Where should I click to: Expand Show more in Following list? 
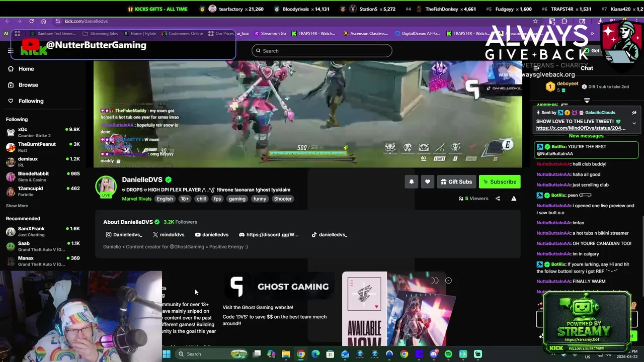[x=17, y=206]
